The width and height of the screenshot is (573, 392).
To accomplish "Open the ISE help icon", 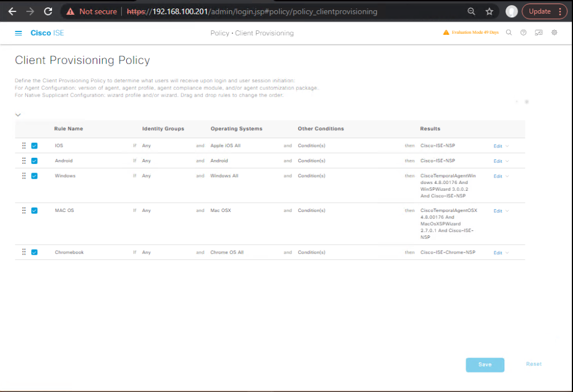I will point(523,33).
